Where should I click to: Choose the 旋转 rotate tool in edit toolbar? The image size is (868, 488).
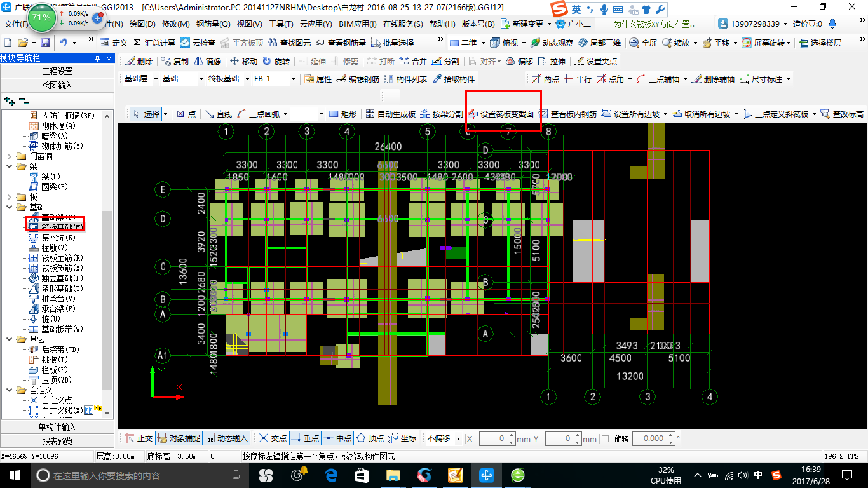click(276, 61)
